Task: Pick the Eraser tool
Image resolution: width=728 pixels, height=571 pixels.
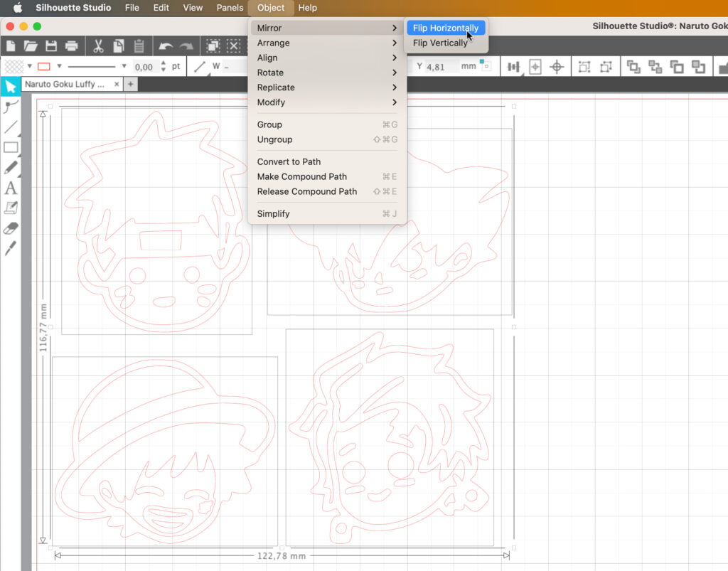Action: [11, 228]
